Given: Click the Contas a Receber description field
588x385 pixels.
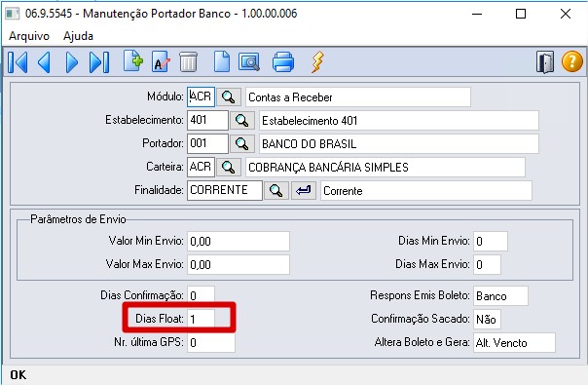Looking at the screenshot, I should (358, 97).
